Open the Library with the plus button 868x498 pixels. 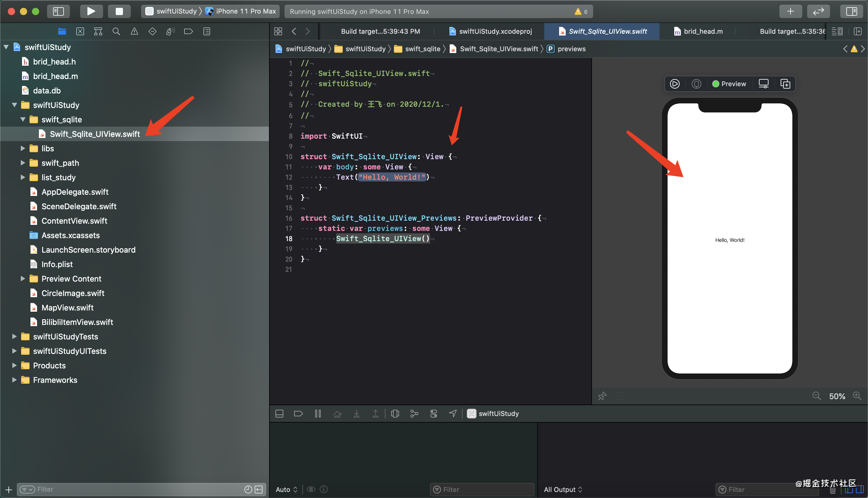tap(791, 11)
